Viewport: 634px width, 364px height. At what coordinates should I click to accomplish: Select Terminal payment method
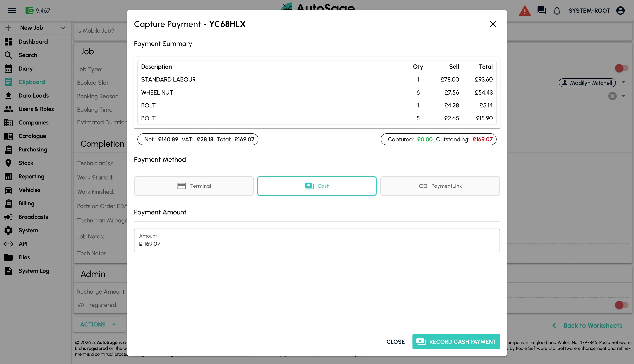[x=193, y=186]
